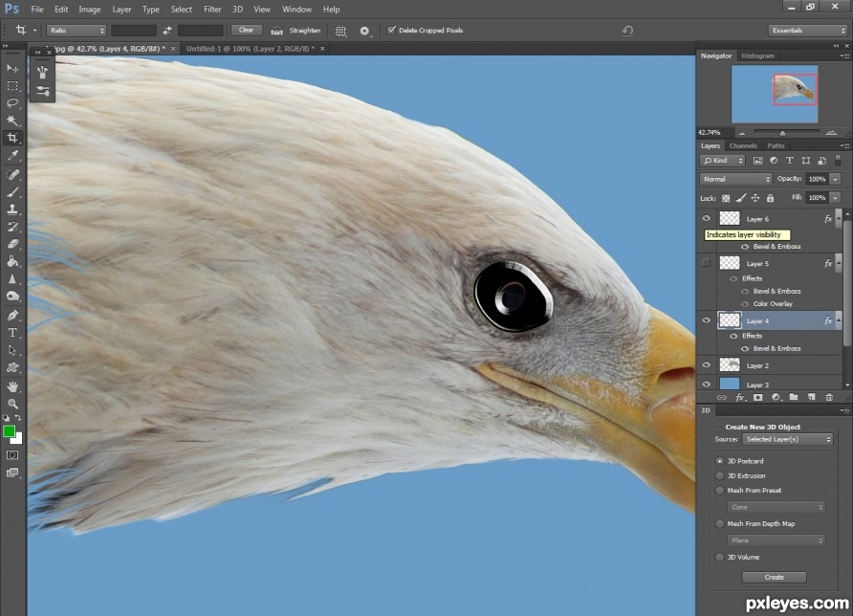The width and height of the screenshot is (853, 616).
Task: Hide Layer 3 visibility eye
Action: (x=706, y=384)
